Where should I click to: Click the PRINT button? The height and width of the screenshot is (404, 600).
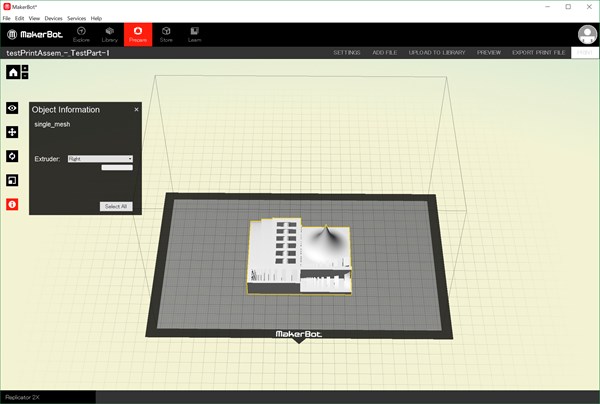(585, 52)
